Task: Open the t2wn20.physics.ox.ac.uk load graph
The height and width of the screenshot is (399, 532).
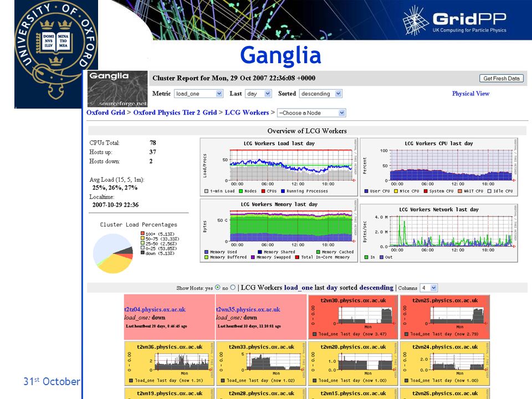Action: (353, 364)
